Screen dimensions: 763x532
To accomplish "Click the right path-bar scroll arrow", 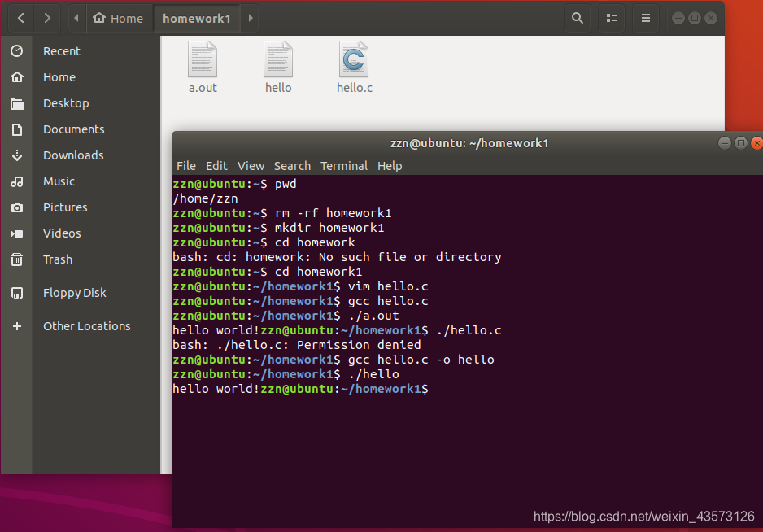I will (x=251, y=19).
